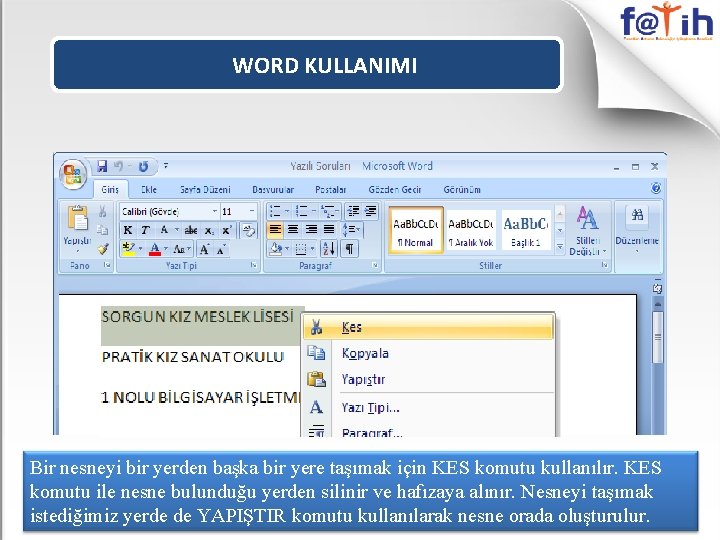Open the Başvurular tab
The height and width of the screenshot is (540, 720).
point(273,189)
